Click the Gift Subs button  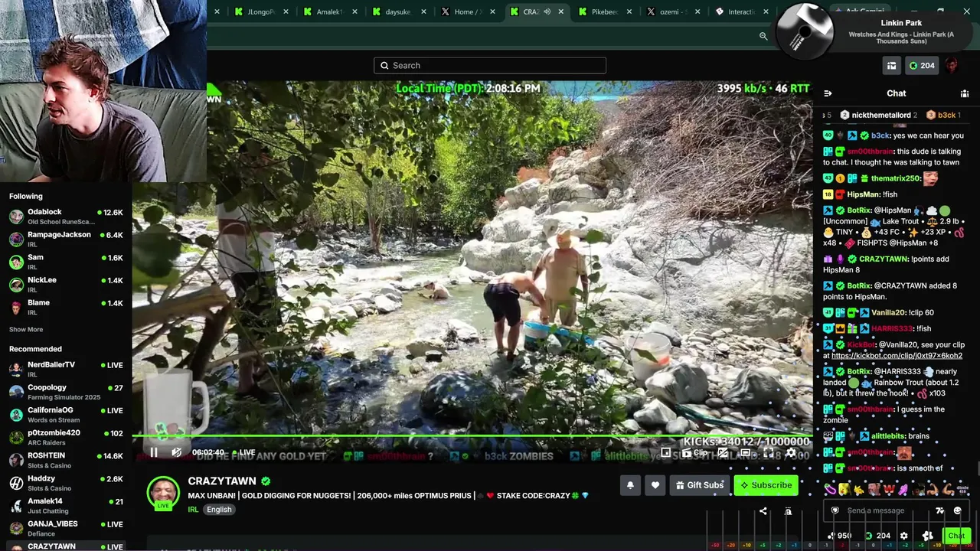[x=700, y=485]
